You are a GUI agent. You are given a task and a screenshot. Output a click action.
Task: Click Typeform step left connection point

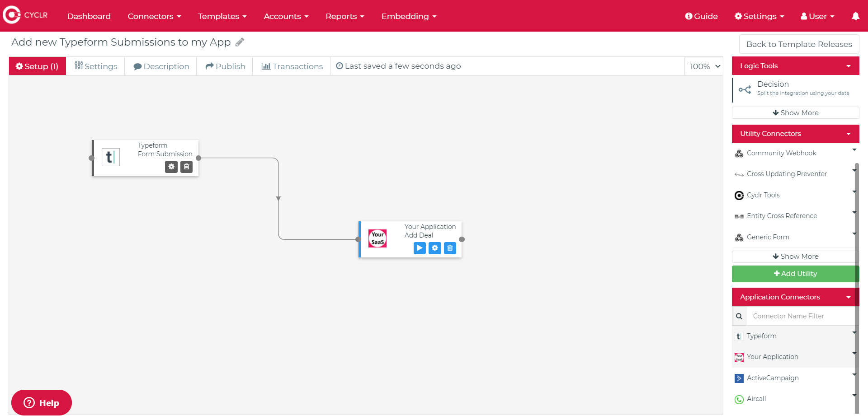pyautogui.click(x=91, y=158)
